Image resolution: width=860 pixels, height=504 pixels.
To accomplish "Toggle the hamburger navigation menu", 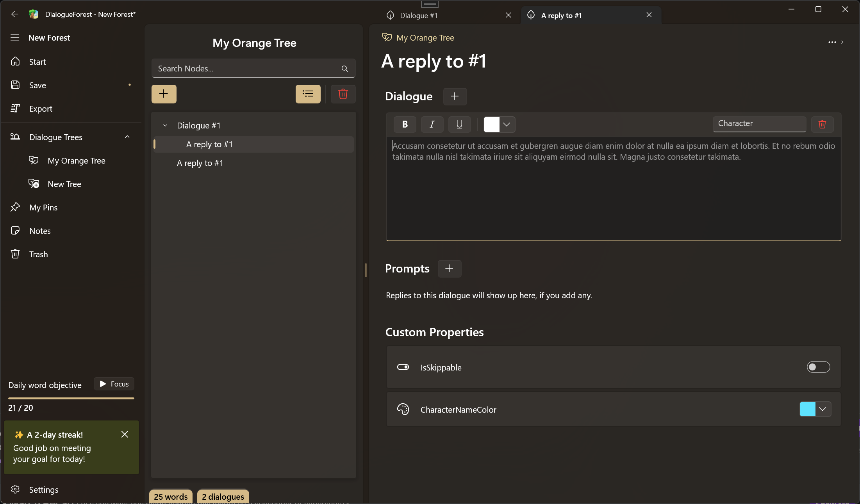I will (x=15, y=37).
